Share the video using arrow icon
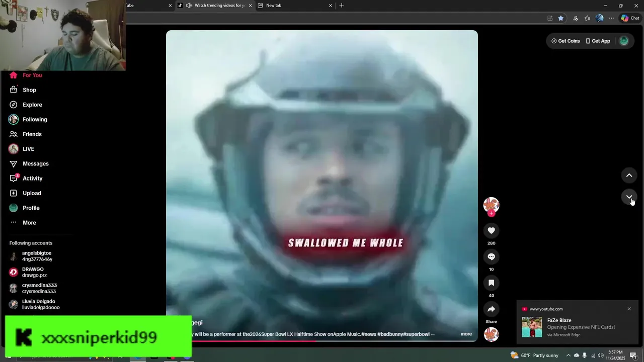Screen dimensions: 644x362 pyautogui.click(x=491, y=309)
